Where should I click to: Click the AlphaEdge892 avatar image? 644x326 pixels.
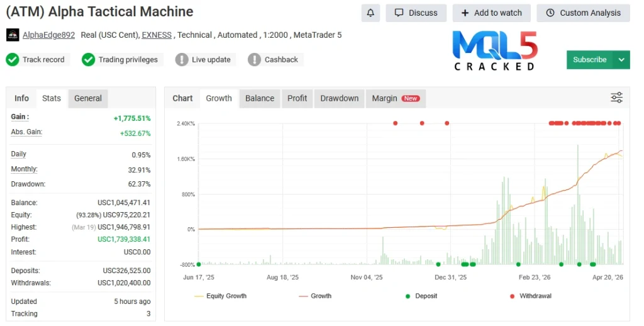[x=13, y=35]
